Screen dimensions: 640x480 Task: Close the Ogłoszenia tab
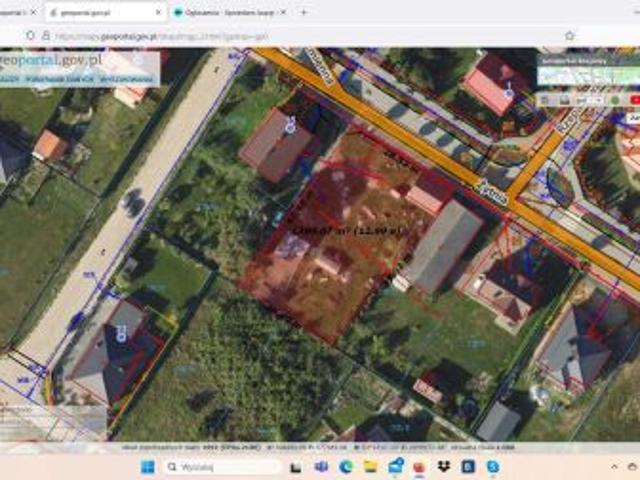tap(283, 13)
